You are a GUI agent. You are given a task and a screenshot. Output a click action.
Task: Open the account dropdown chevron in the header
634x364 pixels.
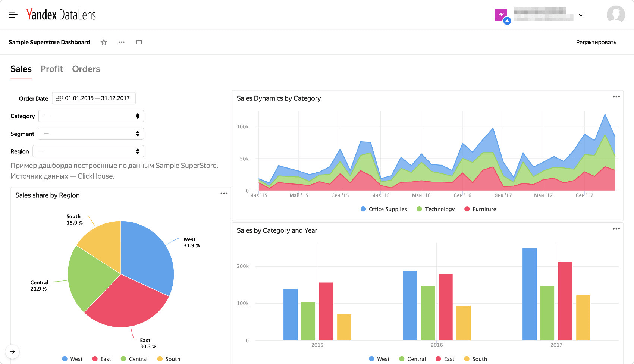(581, 15)
